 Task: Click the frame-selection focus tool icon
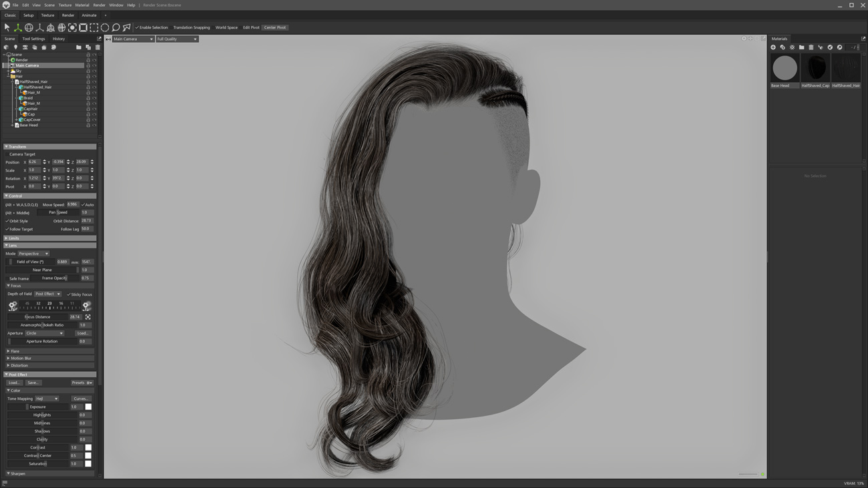pos(72,27)
